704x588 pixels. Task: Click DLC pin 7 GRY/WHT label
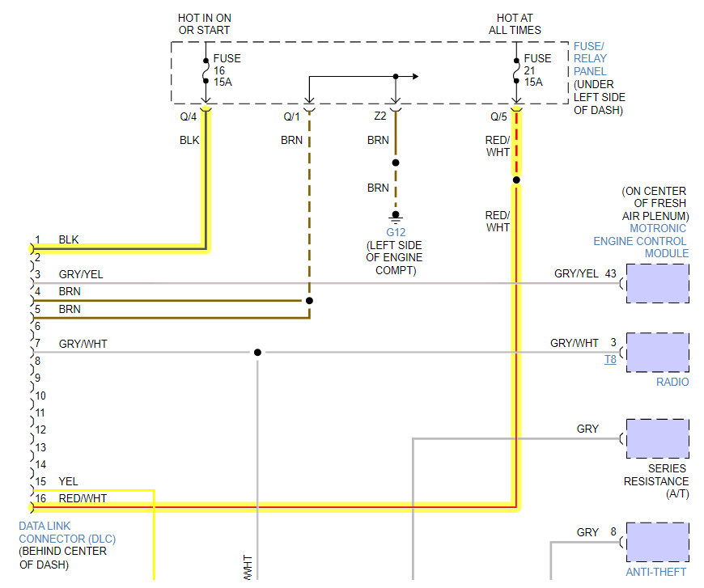coord(83,344)
